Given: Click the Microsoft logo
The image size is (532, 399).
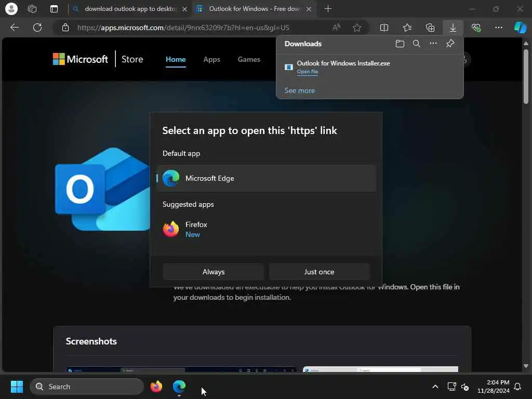Looking at the screenshot, I should [x=81, y=59].
